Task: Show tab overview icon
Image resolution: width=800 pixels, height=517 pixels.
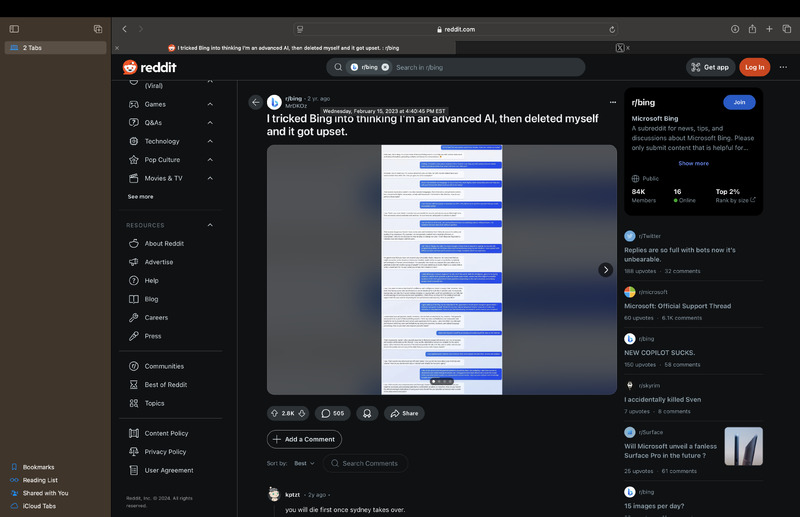Action: [x=787, y=29]
